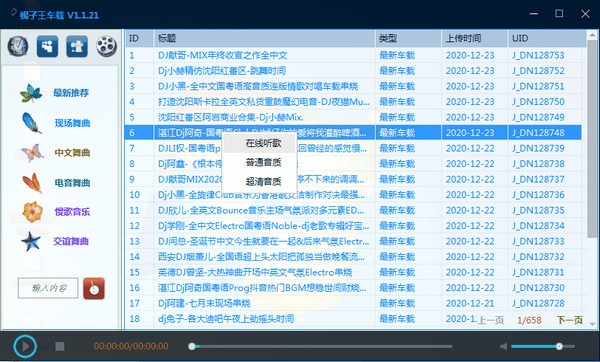This screenshot has height=362, width=600.
Task: Click the round globe icon in sidebar toolbar
Action: (x=18, y=46)
